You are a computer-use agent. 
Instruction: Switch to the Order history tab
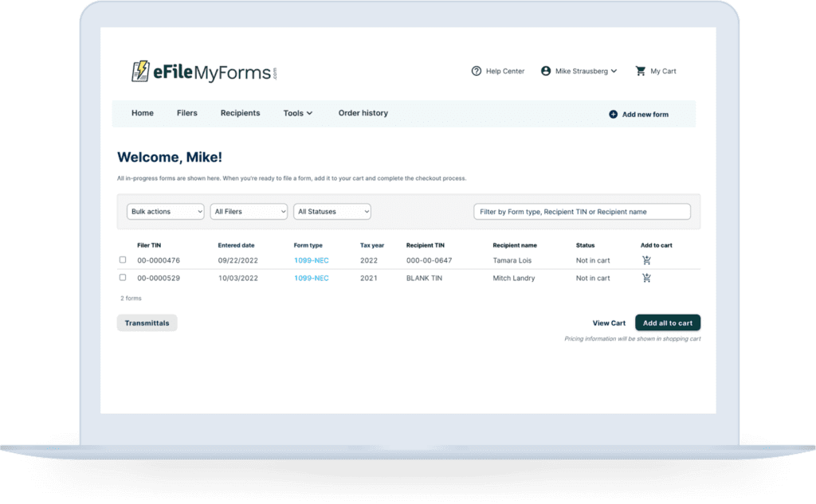363,113
